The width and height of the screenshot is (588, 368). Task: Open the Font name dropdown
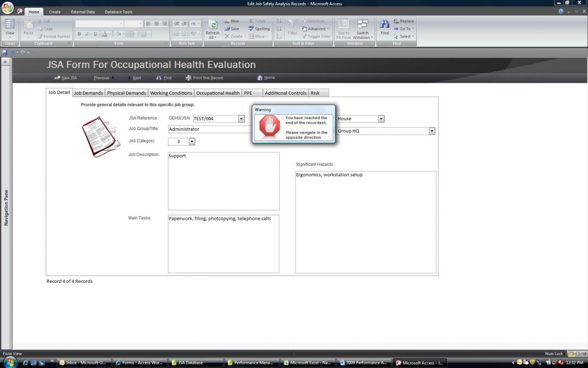121,24
